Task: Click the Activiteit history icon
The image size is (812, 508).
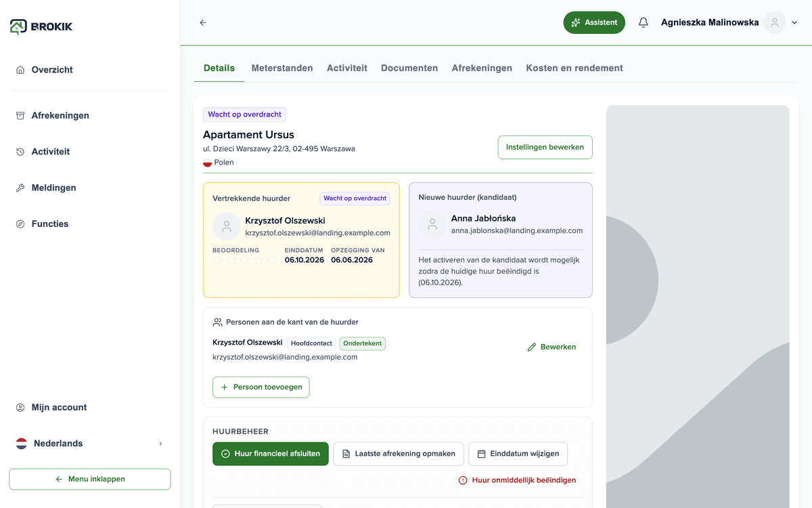Action: [x=20, y=152]
